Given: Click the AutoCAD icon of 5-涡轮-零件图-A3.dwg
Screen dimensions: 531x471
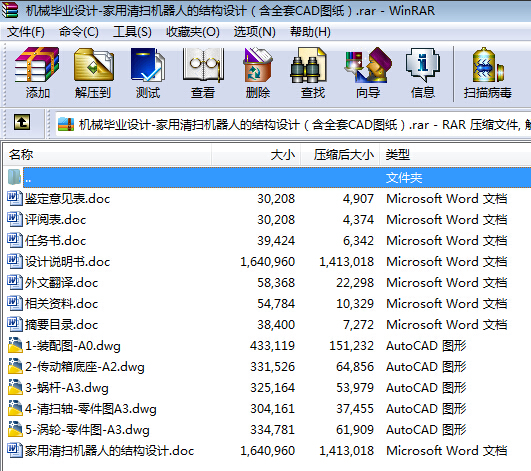Looking at the screenshot, I should 15,429.
